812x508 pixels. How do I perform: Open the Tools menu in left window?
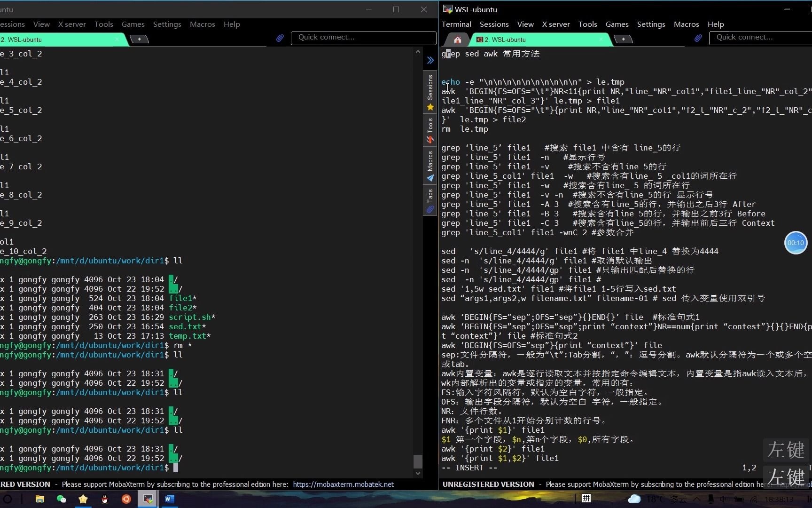[x=103, y=24]
